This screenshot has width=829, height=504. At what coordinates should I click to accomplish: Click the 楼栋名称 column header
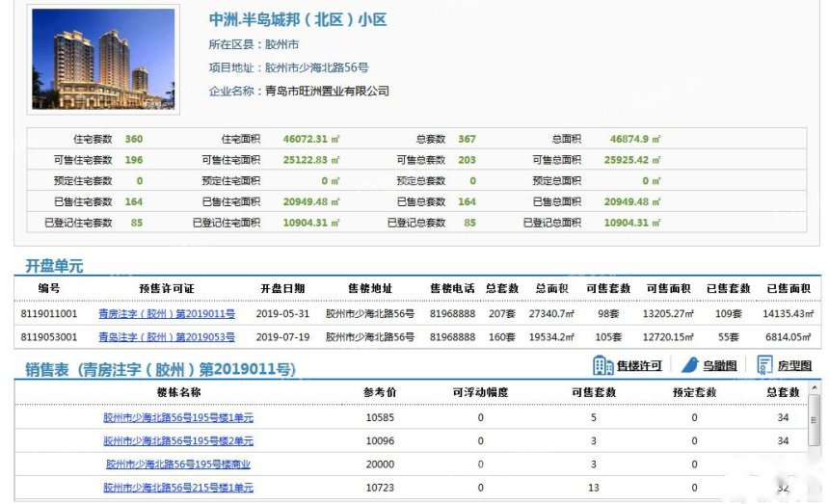click(178, 393)
